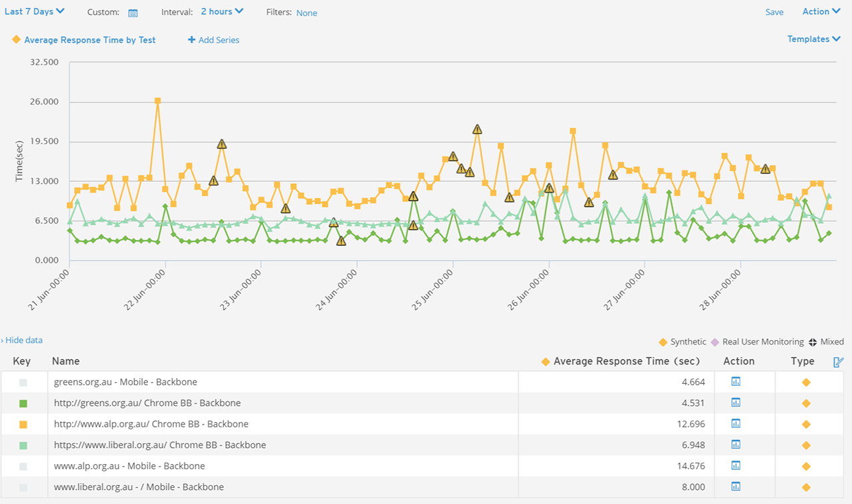Viewport: 852px width, 504px height.
Task: Sort by the Type column header
Action: coord(803,361)
